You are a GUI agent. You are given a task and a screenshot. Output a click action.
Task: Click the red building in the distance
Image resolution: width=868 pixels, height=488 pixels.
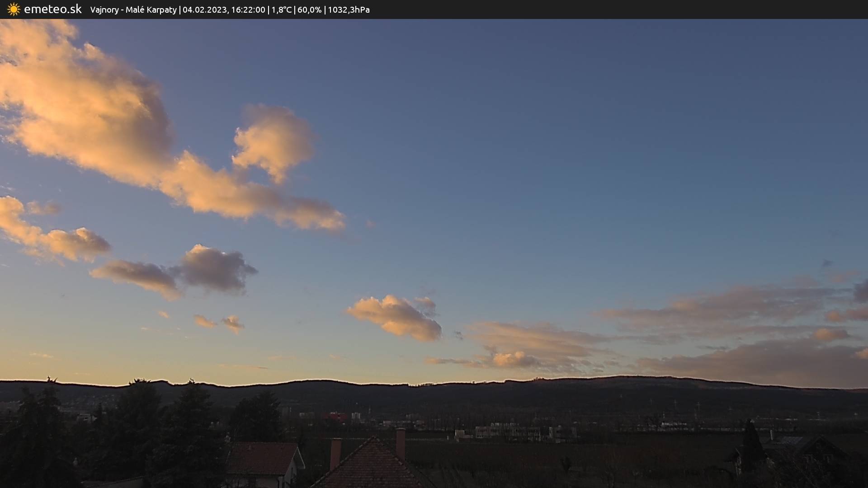coord(334,417)
